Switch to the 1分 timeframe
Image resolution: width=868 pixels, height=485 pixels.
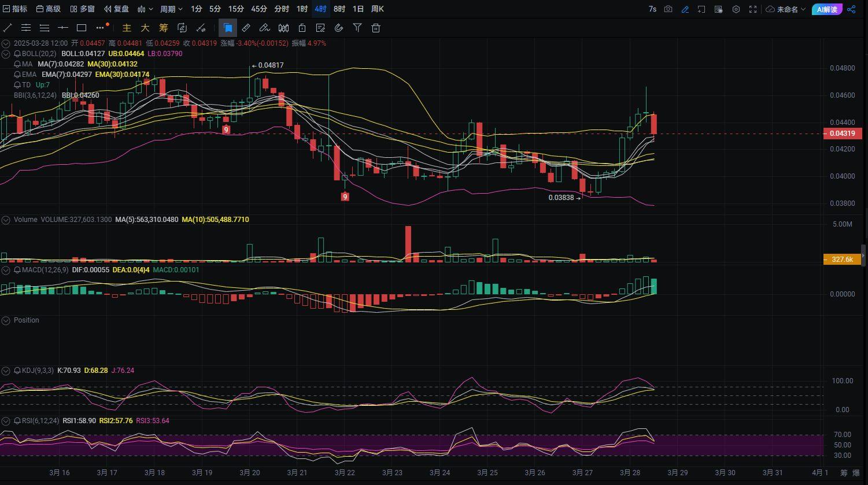[x=197, y=9]
